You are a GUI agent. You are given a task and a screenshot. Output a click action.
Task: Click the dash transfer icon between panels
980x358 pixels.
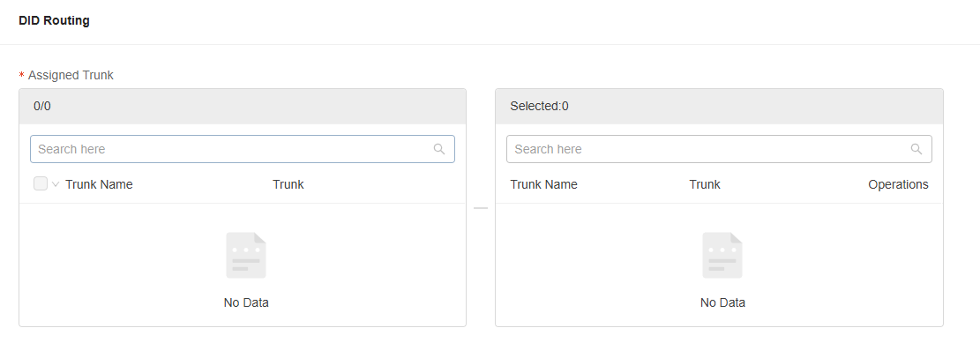481,208
